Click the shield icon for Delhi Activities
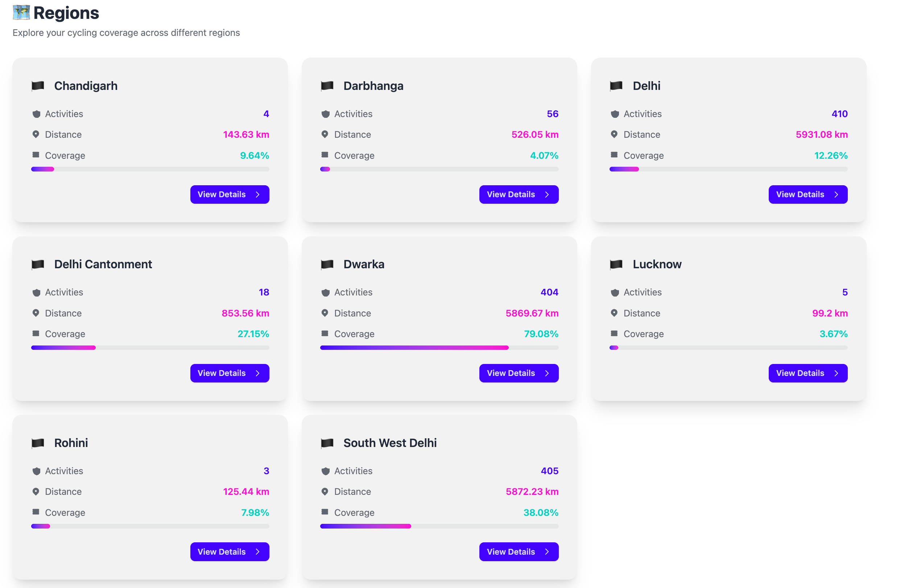This screenshot has width=900, height=588. click(x=615, y=114)
